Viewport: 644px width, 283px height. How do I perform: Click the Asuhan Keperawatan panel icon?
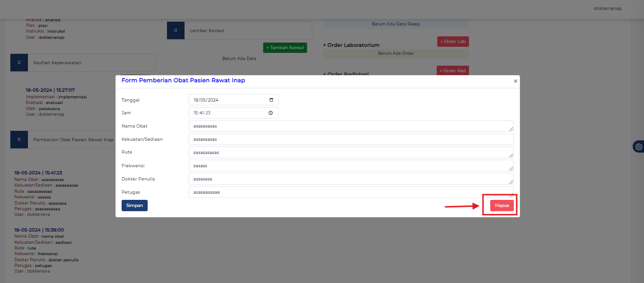(x=19, y=62)
